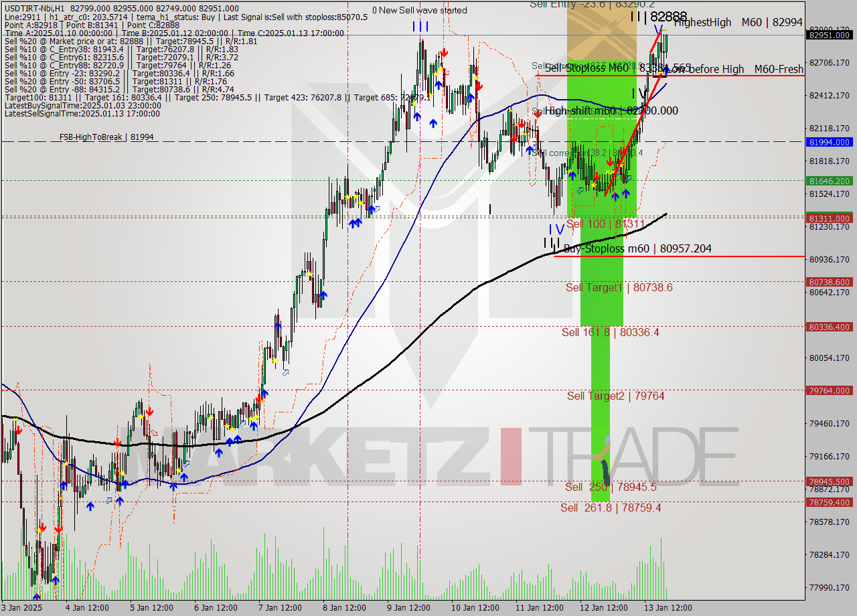Screen dimensions: 857x616
Task: Click the Sell 161.8 | 80336.4 label
Action: [x=611, y=332]
